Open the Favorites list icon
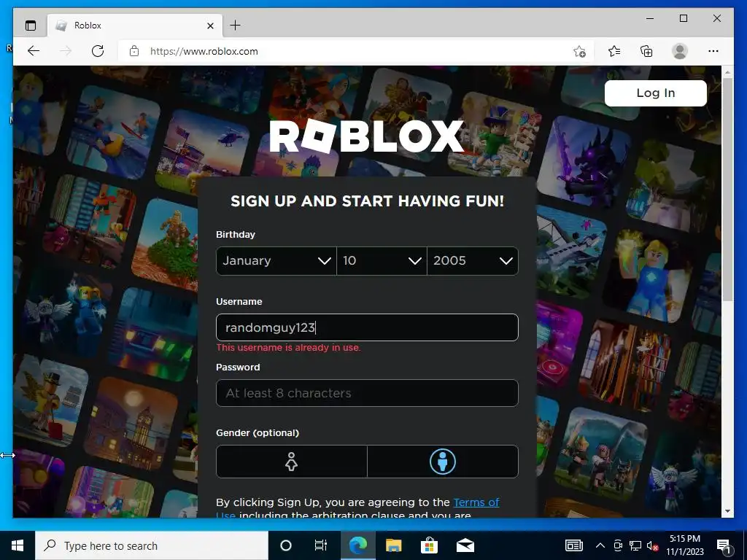Image resolution: width=747 pixels, height=560 pixels. tap(614, 51)
